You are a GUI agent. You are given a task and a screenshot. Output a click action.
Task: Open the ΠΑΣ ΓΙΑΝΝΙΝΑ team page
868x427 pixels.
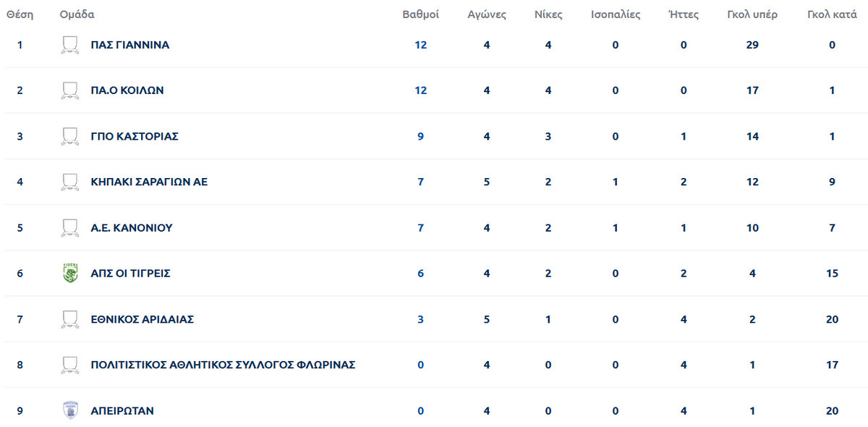(x=130, y=45)
